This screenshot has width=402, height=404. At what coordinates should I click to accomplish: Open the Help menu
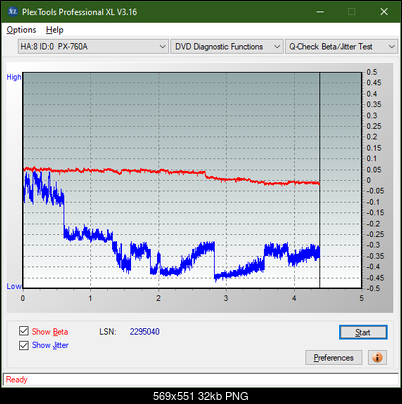(55, 30)
